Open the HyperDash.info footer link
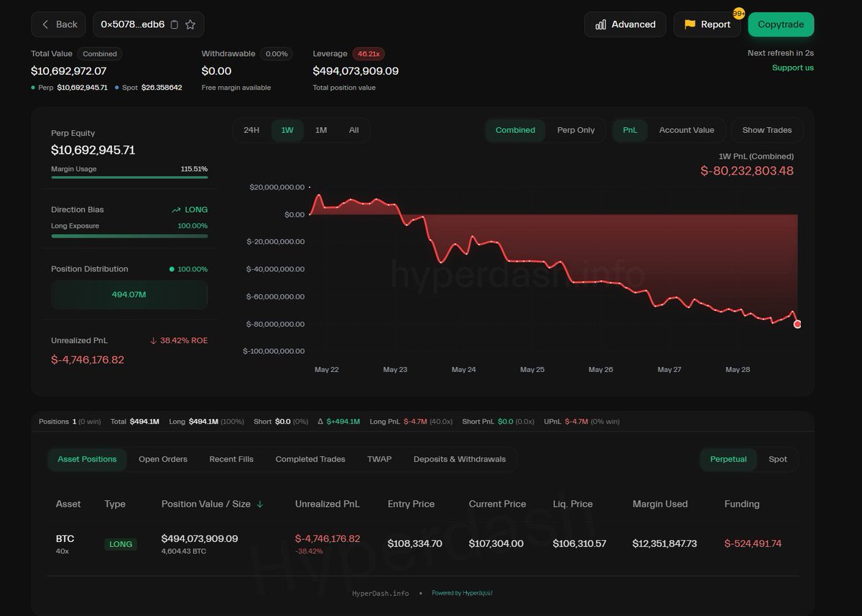Viewport: 862px width, 616px height. coord(381,593)
